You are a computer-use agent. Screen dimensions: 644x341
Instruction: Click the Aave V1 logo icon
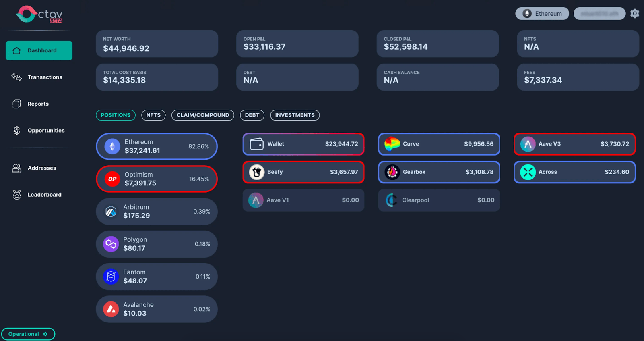coord(256,200)
